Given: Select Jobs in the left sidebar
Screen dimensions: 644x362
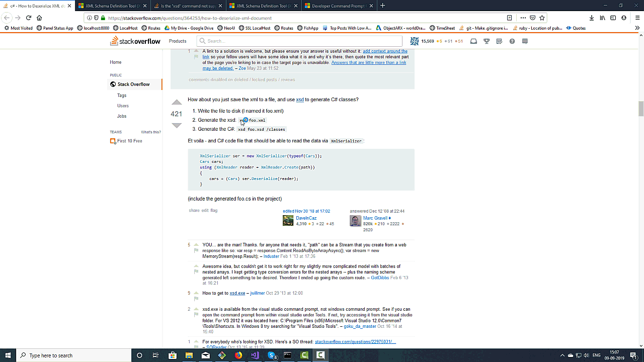Looking at the screenshot, I should pos(122,116).
